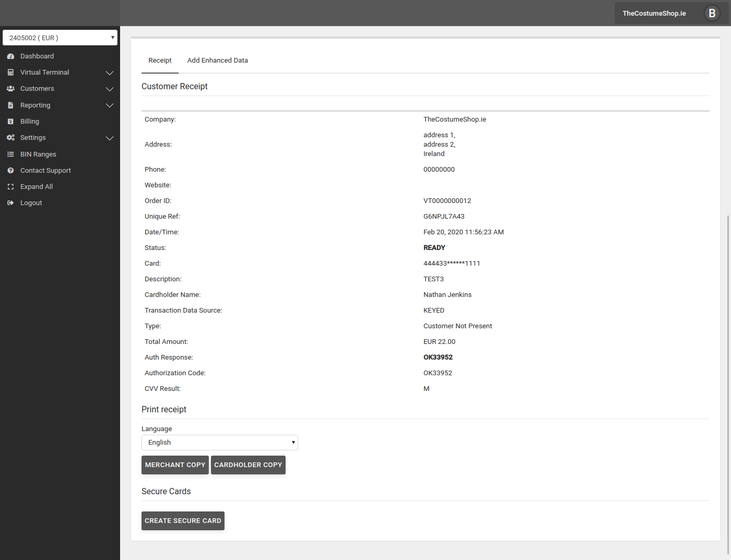
Task: Click the BIN Ranges list icon
Action: click(x=10, y=154)
